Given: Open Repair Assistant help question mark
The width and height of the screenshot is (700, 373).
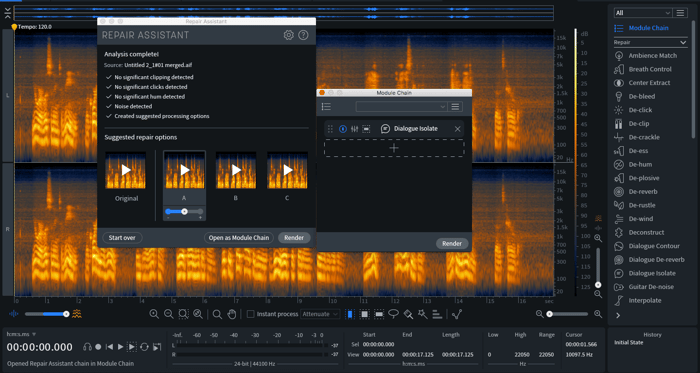Looking at the screenshot, I should (304, 35).
